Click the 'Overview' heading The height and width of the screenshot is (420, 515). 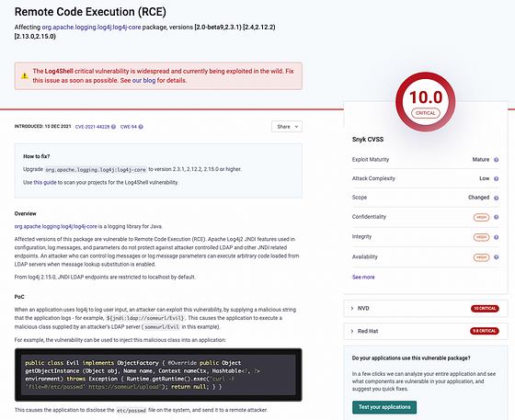[26, 213]
